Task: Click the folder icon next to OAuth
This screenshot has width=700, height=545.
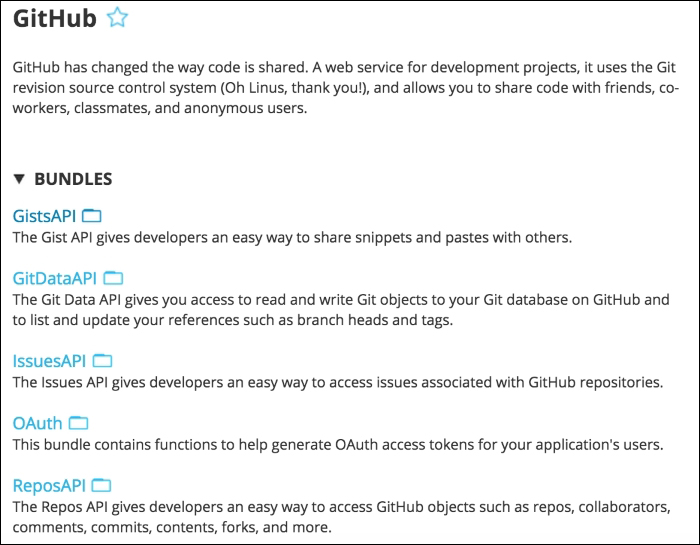Action: (79, 423)
